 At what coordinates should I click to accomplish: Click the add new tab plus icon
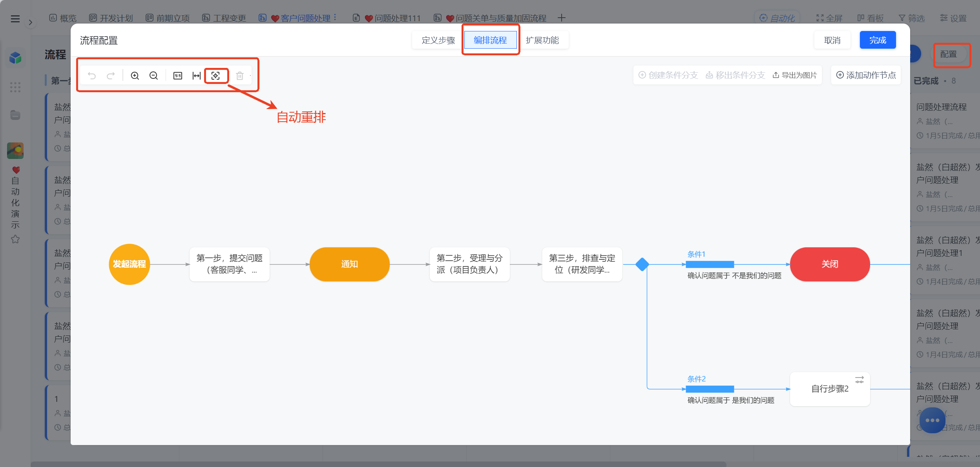pos(562,18)
